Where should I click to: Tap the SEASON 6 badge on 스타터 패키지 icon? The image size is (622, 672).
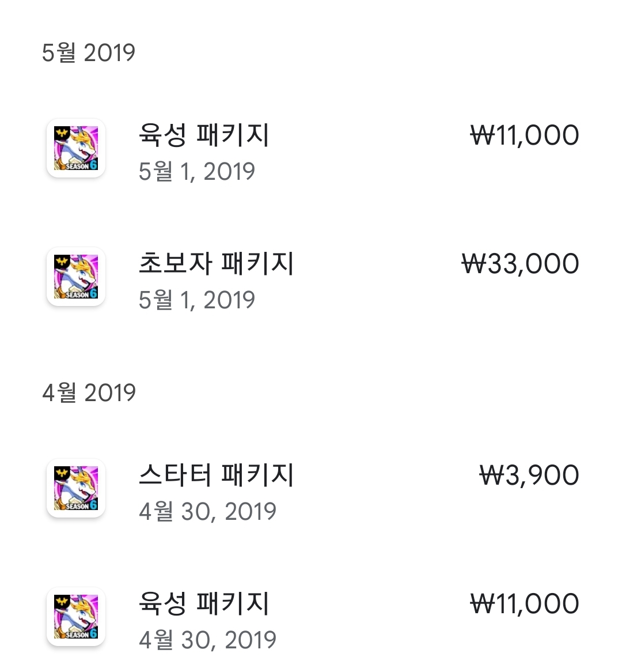pos(81,505)
